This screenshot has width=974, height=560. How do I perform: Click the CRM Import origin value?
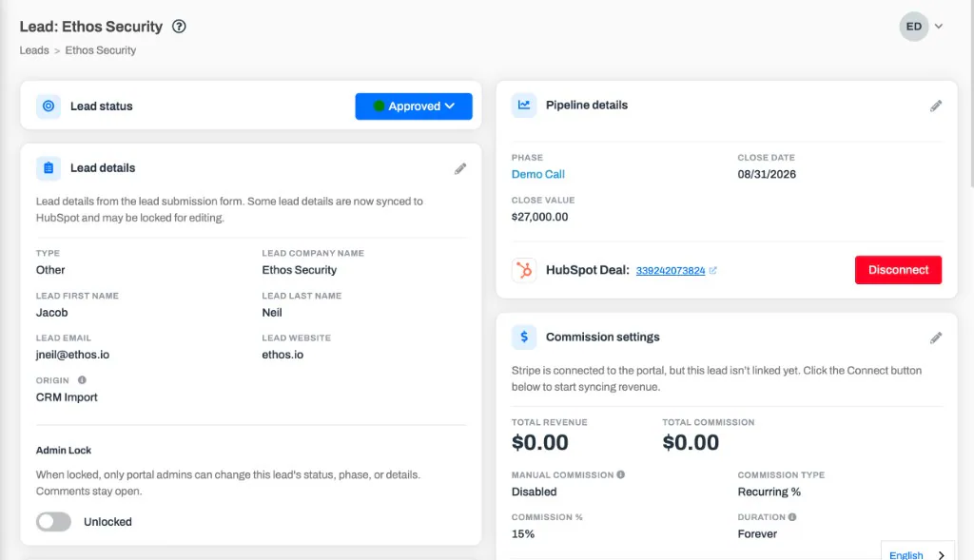(67, 397)
